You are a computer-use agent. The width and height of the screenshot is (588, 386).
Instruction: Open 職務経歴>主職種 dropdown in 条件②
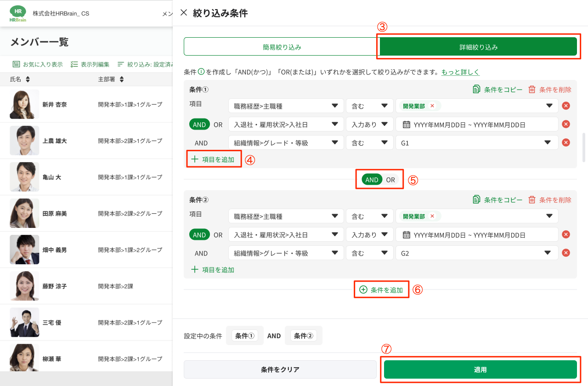point(286,216)
